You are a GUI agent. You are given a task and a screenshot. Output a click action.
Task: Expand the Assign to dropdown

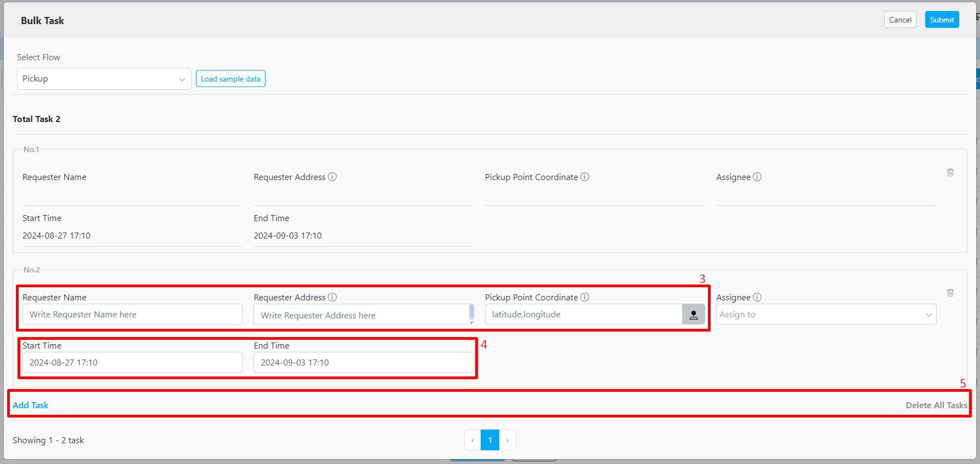[826, 315]
